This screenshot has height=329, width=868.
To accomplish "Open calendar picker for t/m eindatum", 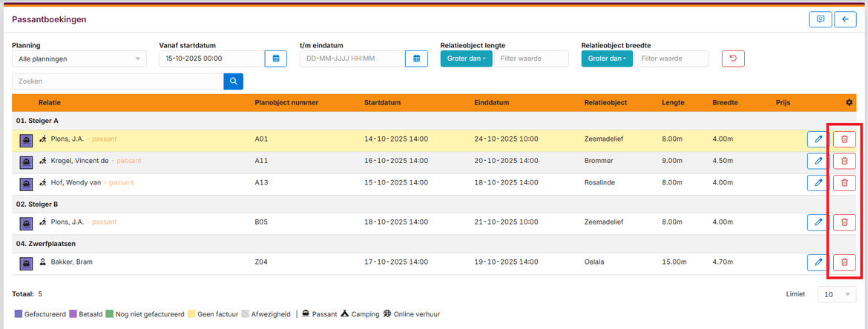I will pos(416,59).
